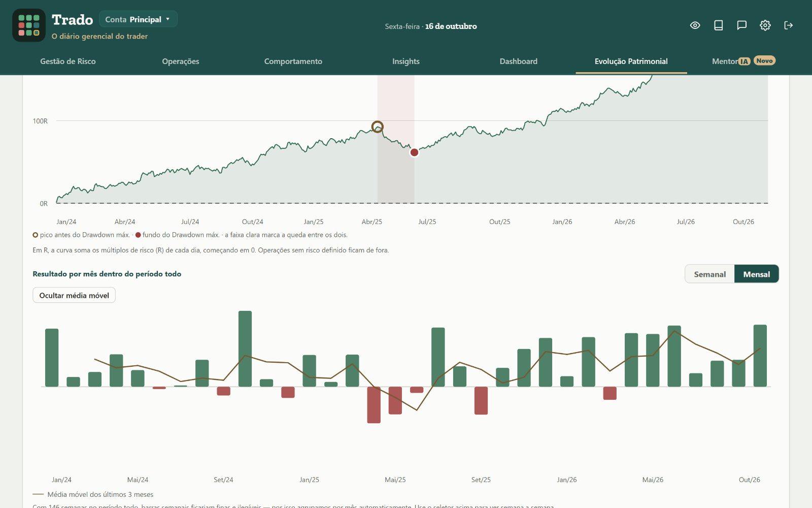Go to the Comportamento tab
This screenshot has height=508, width=812.
293,61
